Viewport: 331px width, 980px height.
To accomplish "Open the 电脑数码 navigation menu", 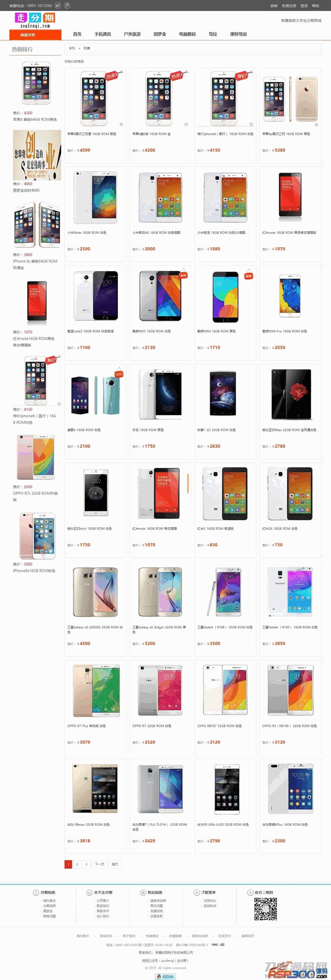I will [x=187, y=34].
